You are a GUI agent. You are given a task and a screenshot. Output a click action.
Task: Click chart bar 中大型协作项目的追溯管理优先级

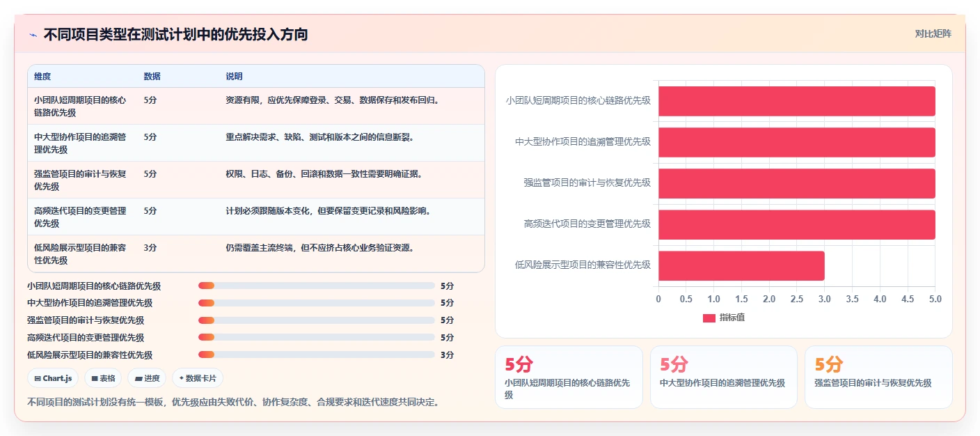[797, 142]
